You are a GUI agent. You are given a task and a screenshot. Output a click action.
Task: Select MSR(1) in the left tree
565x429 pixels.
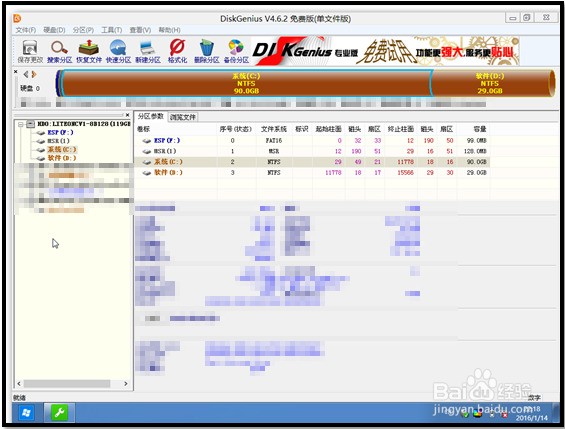pos(58,141)
